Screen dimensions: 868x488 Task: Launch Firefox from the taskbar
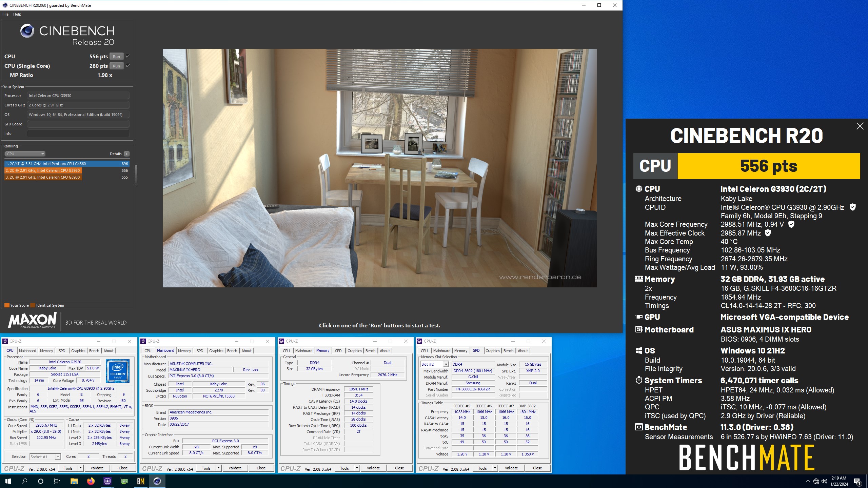click(x=91, y=481)
